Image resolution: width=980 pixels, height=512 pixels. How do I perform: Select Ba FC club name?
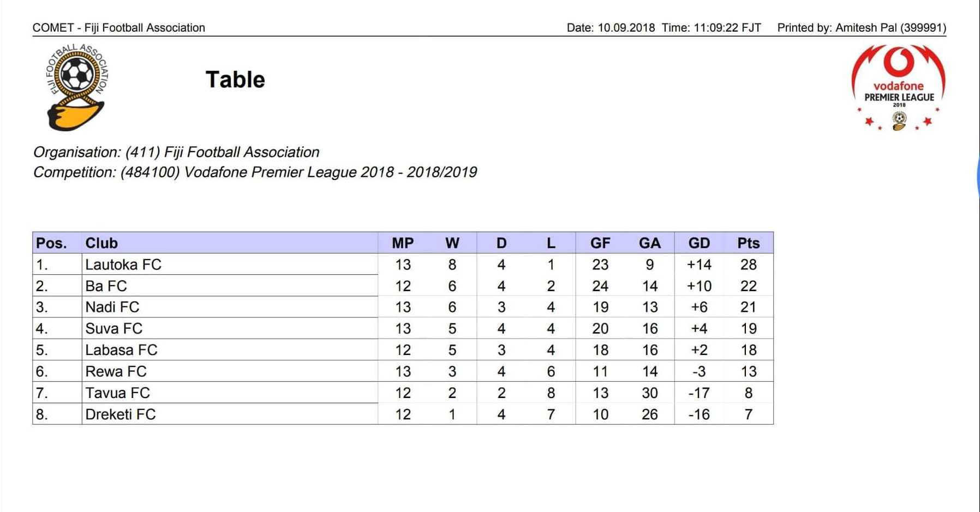106,286
